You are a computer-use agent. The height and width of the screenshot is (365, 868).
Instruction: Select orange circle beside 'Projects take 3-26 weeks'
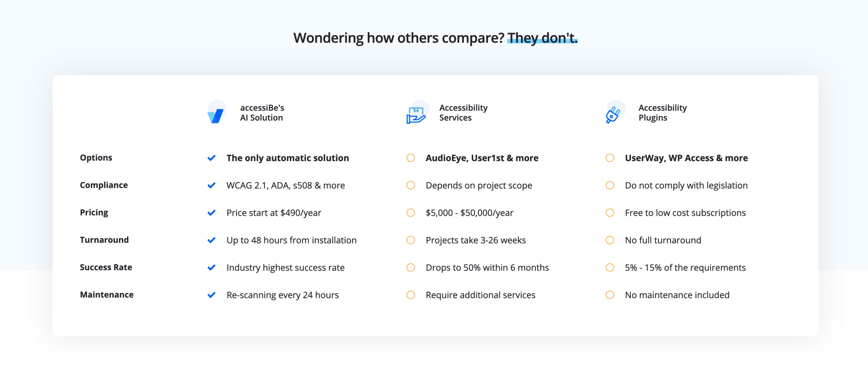[411, 240]
